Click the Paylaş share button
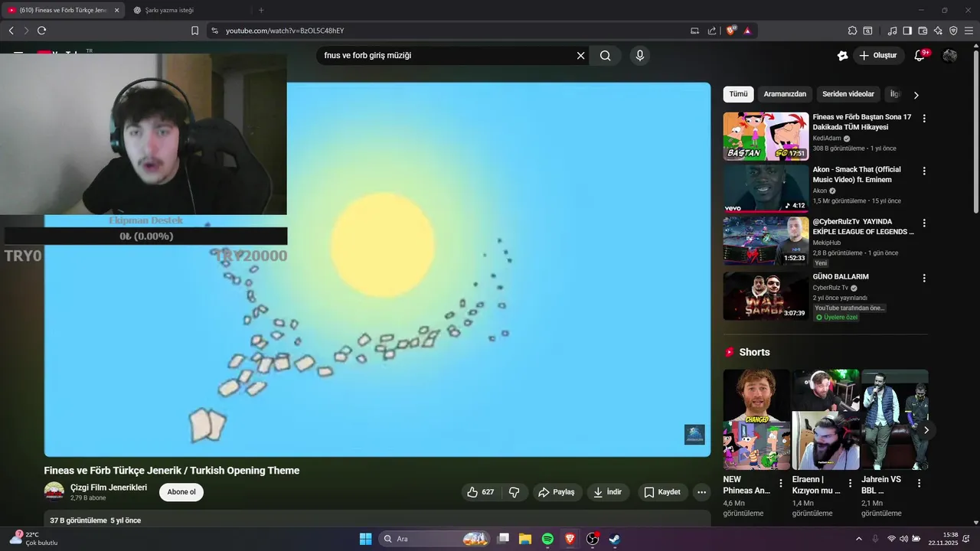The height and width of the screenshot is (551, 980). pos(556,492)
